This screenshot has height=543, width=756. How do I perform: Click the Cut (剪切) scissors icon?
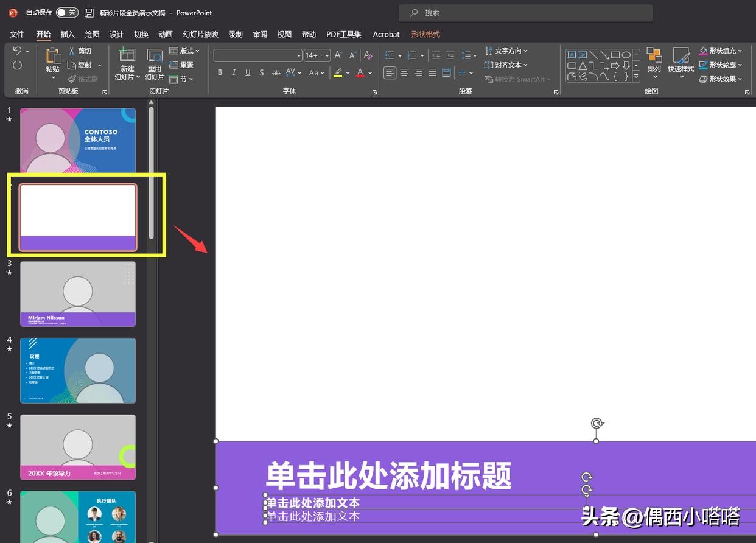click(x=72, y=51)
